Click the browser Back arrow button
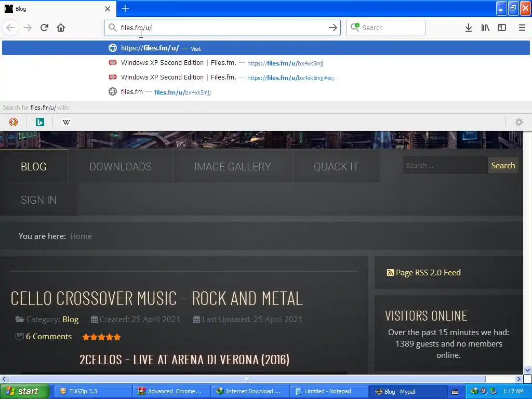The height and width of the screenshot is (399, 532). tap(10, 28)
